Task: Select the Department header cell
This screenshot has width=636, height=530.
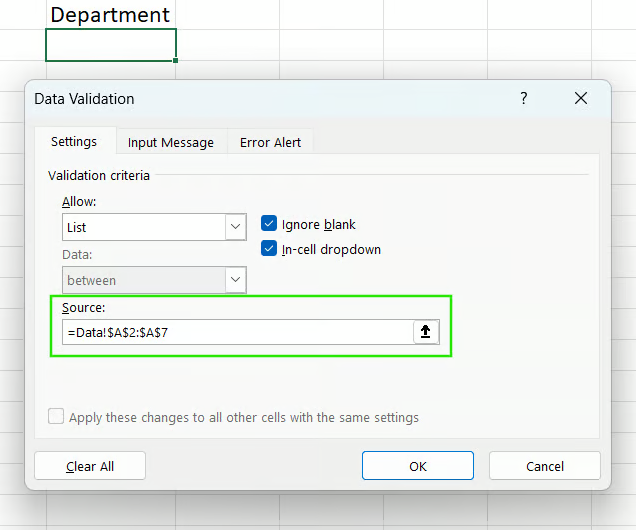Action: point(110,15)
